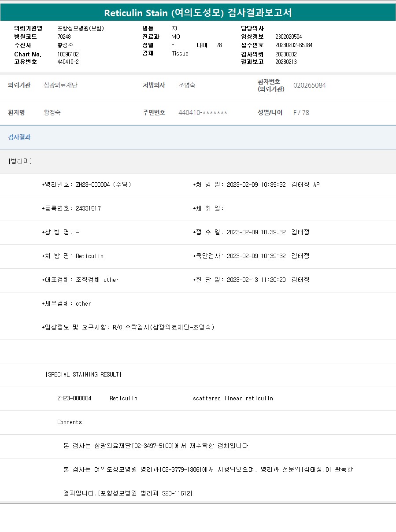Select the 접수번호 value 20230202-65084
Screen dimensions: 396x532
click(293, 45)
